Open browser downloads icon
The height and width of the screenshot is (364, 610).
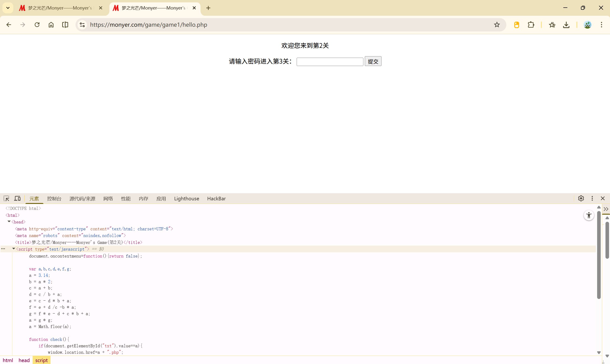pos(566,25)
